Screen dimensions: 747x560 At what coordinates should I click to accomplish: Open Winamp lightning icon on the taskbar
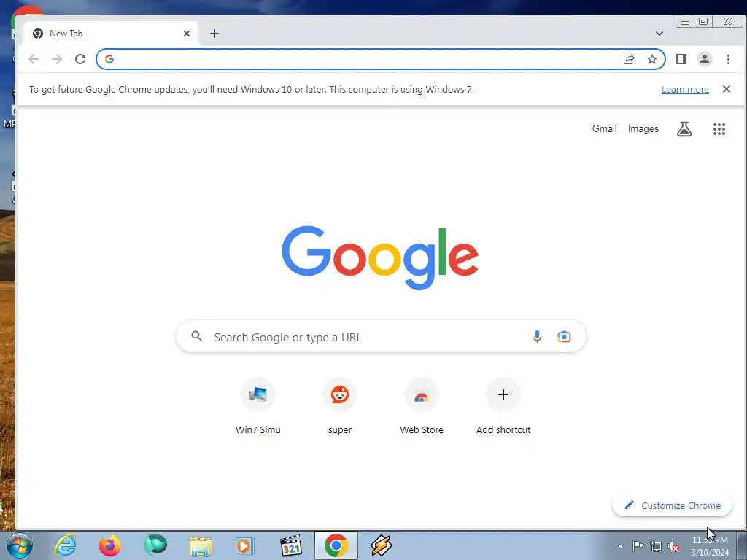coord(381,545)
